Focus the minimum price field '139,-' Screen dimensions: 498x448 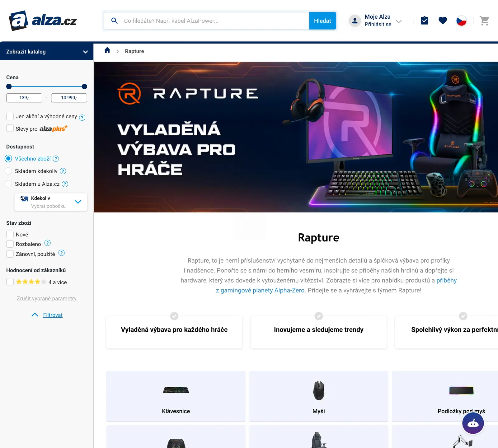coord(24,98)
